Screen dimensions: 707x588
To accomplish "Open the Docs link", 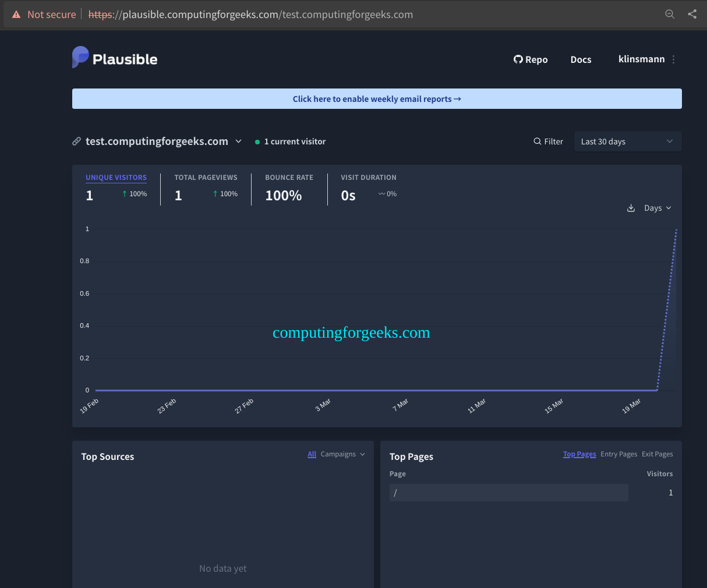I will pos(581,59).
